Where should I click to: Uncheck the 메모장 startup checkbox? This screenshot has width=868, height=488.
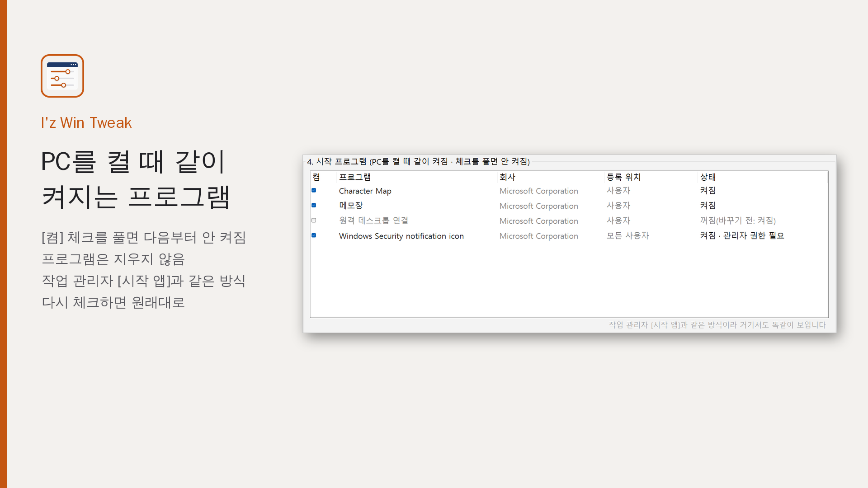pos(314,205)
